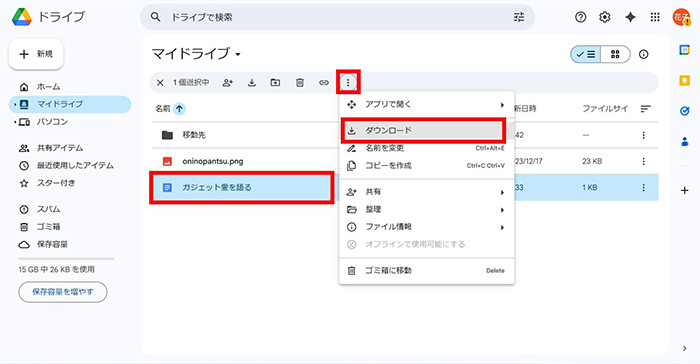Toggle toolbar more actions three-dot button

348,82
